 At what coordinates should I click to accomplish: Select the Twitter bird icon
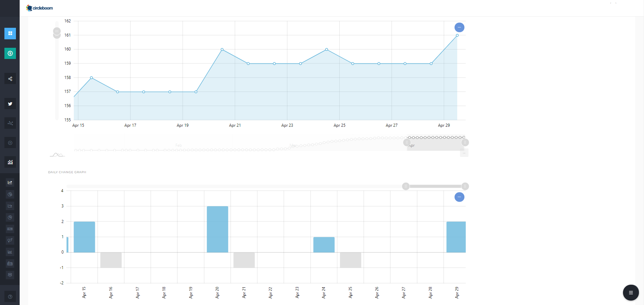tap(10, 104)
